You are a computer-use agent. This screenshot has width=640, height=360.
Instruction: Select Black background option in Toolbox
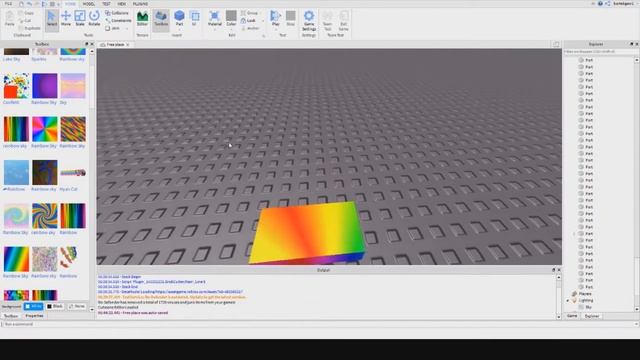click(55, 306)
